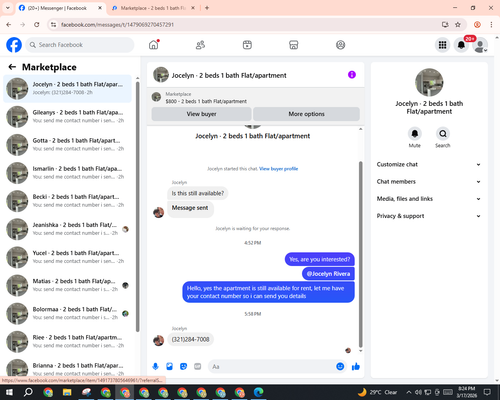500x400 pixels.
Task: Open the profile circle navigation icon
Action: 340,45
